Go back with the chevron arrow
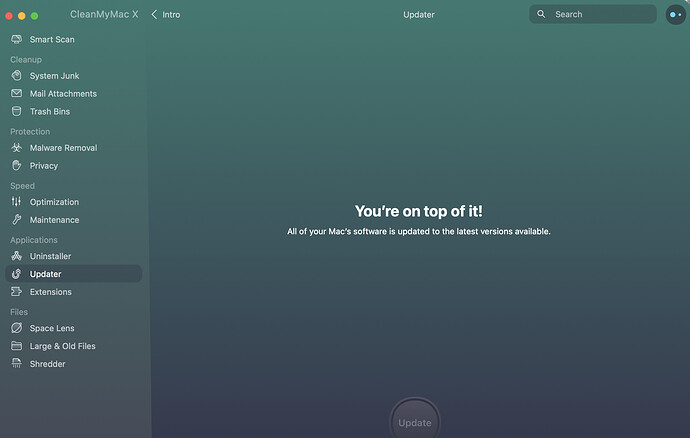 (154, 15)
